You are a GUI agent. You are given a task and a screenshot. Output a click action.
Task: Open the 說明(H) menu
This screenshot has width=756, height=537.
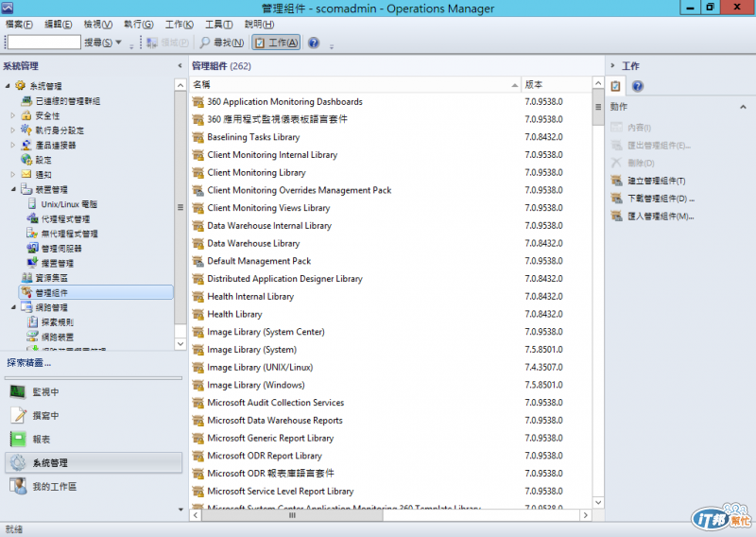click(x=259, y=25)
